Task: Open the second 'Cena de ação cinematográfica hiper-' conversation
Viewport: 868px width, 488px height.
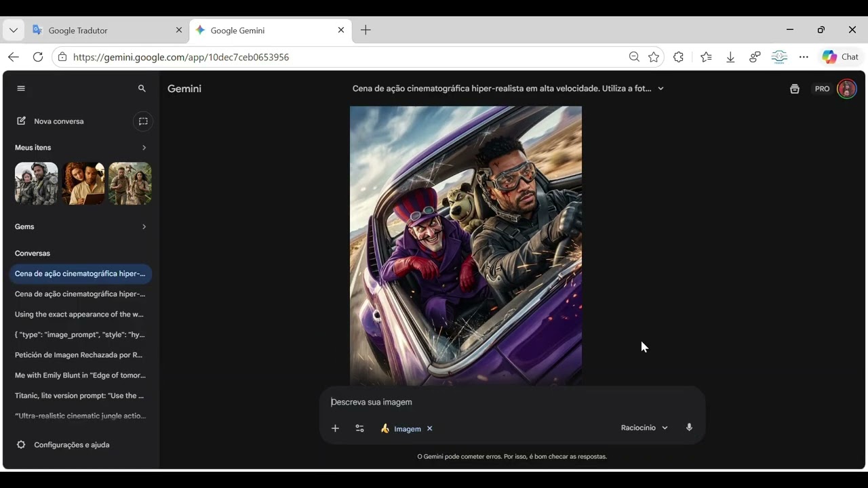Action: (x=80, y=294)
